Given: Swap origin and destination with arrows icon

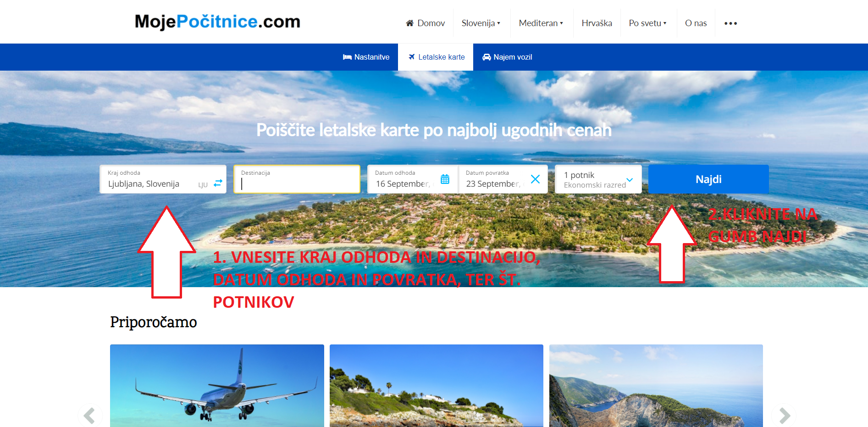Looking at the screenshot, I should tap(218, 183).
